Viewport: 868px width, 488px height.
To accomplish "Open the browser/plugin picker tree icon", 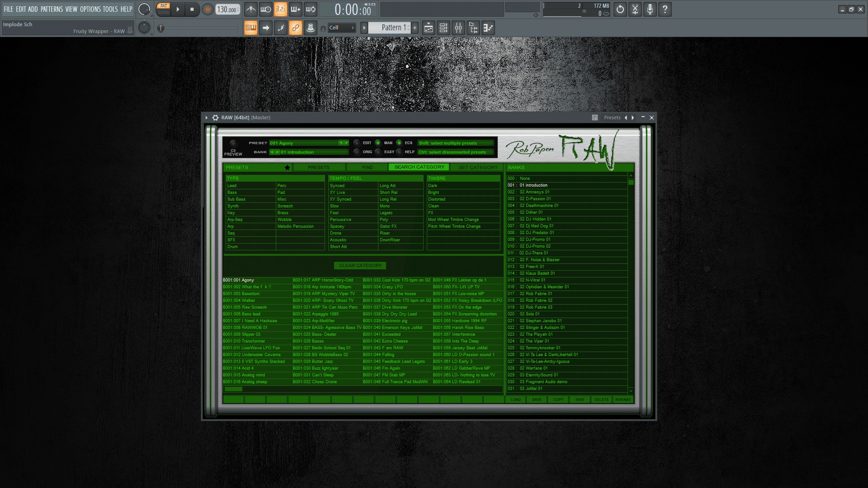I will 473,28.
